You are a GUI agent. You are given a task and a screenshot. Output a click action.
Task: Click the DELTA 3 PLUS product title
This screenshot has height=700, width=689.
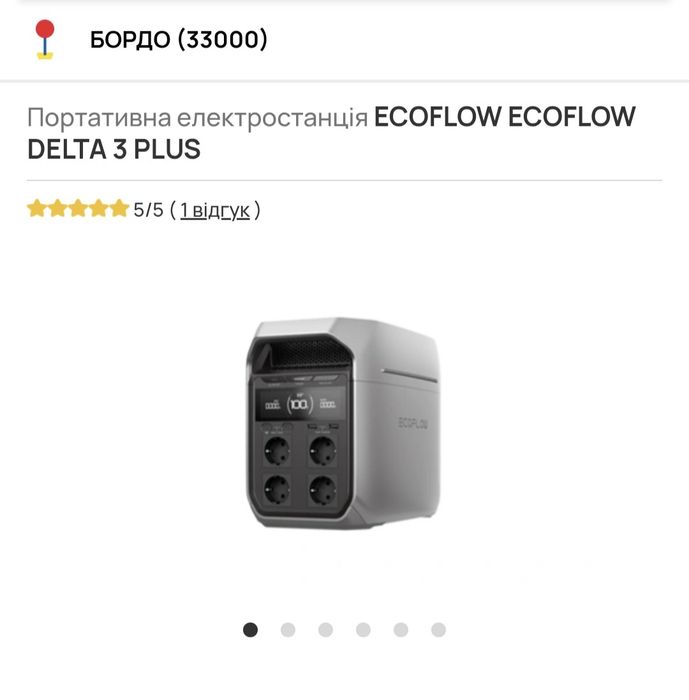tap(114, 149)
